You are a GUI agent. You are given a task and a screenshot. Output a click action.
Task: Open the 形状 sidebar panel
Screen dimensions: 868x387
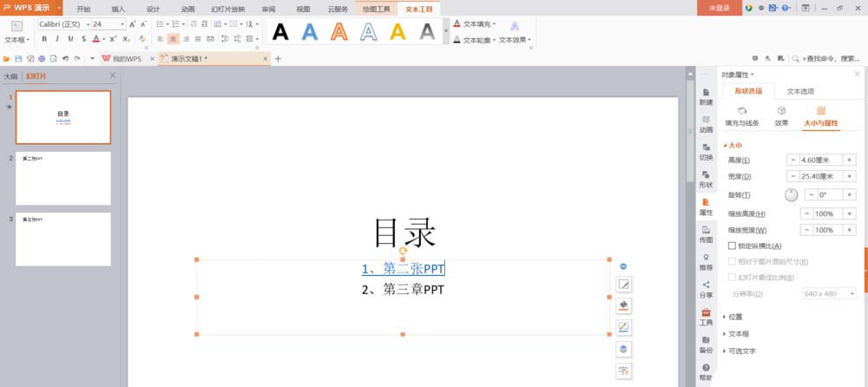point(706,180)
